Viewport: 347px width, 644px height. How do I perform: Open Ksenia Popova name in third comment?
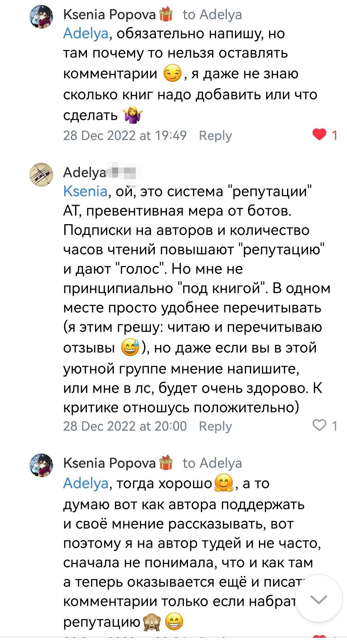109,463
